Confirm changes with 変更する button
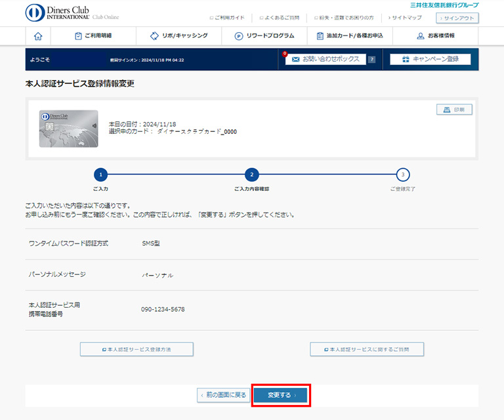This screenshot has height=420, width=504. click(280, 395)
